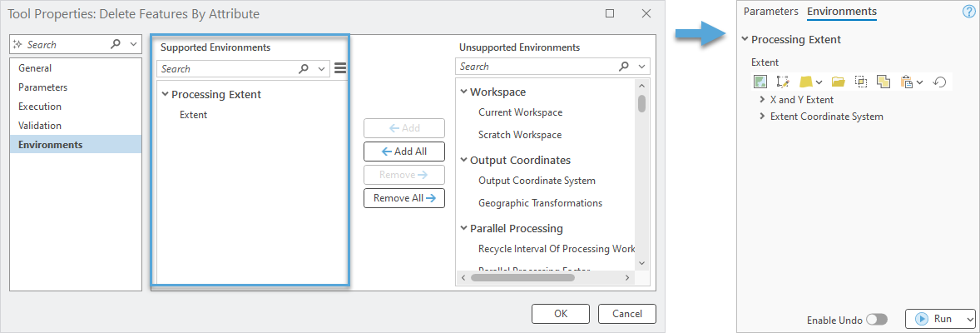Click the Supported Environments hamburger menu icon
This screenshot has height=333, width=980.
[x=340, y=68]
